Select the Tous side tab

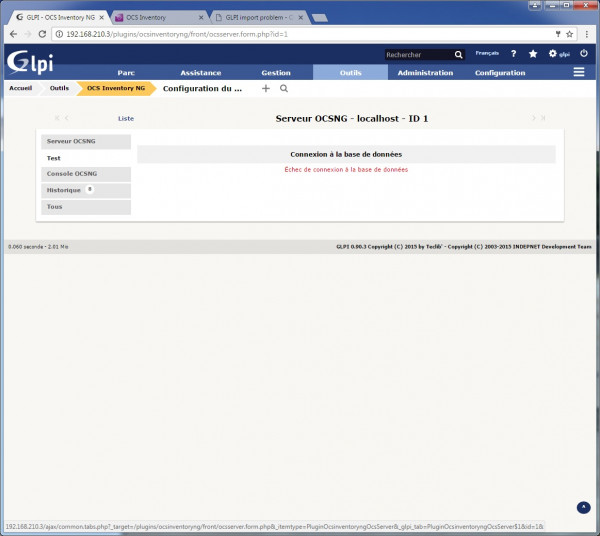point(86,207)
